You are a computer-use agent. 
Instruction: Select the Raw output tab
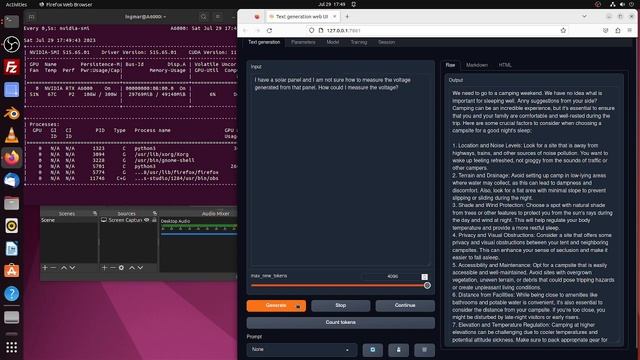tap(450, 65)
